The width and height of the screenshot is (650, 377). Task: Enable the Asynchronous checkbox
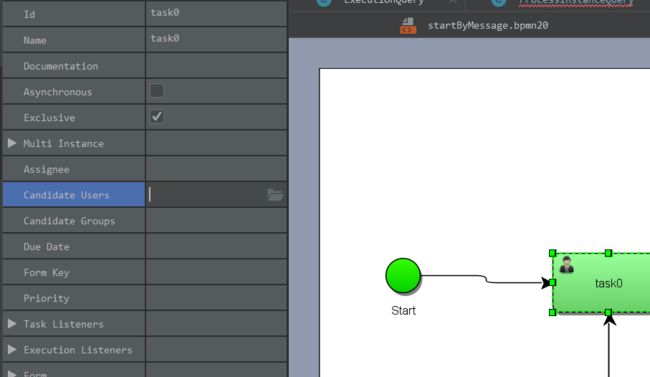click(x=157, y=91)
